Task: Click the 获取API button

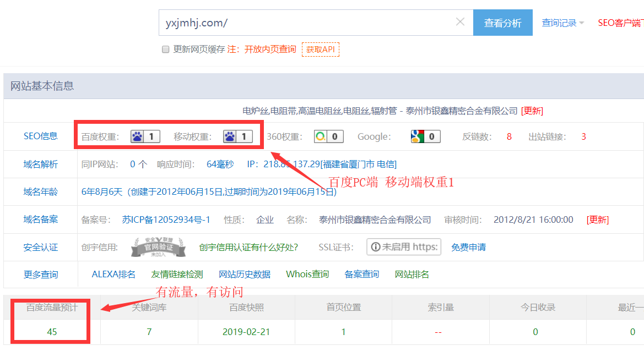Action: [321, 49]
